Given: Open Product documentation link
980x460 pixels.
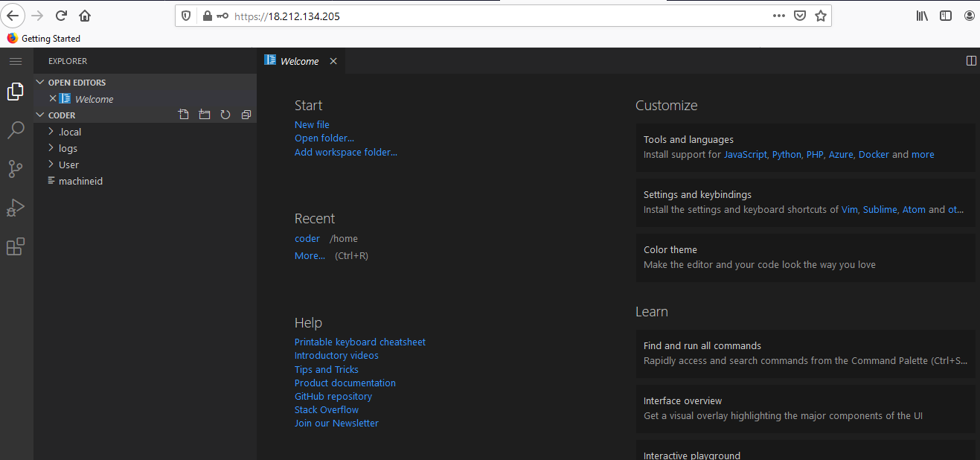Looking at the screenshot, I should coord(345,383).
